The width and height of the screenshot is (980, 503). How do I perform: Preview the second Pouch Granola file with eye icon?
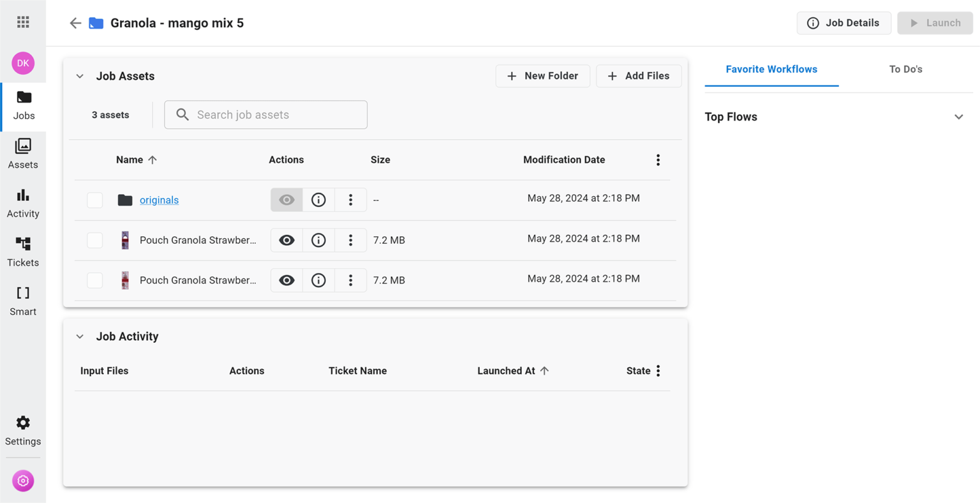tap(286, 280)
